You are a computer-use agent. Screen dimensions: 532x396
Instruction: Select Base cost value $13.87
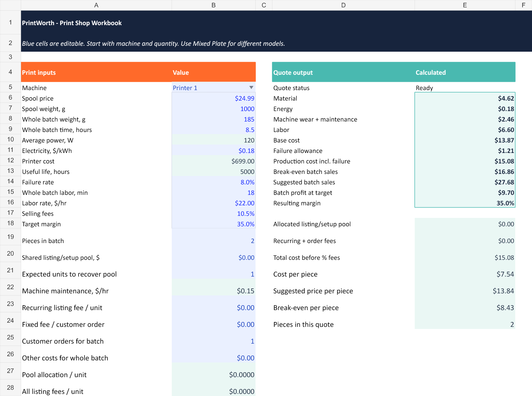pos(465,140)
